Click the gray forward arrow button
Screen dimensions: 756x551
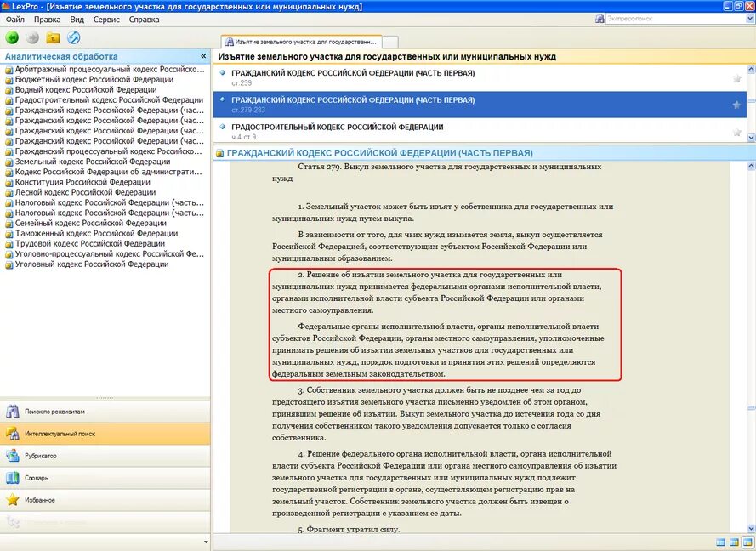coord(32,37)
